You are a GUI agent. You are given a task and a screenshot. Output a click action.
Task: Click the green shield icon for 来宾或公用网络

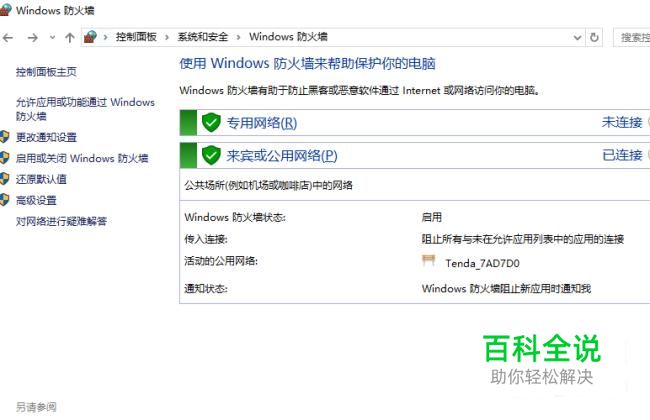(211, 155)
